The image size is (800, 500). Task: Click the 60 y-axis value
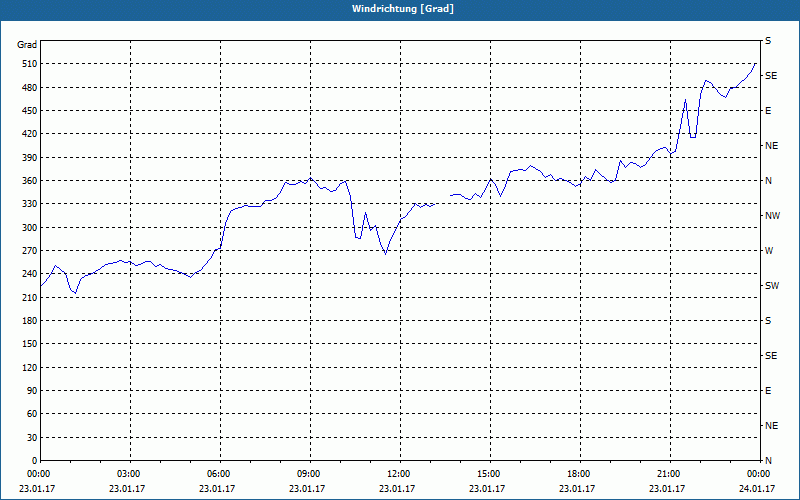[32, 414]
